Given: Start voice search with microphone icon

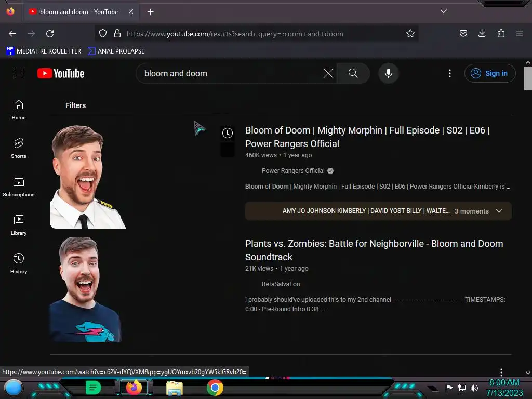Looking at the screenshot, I should (389, 73).
